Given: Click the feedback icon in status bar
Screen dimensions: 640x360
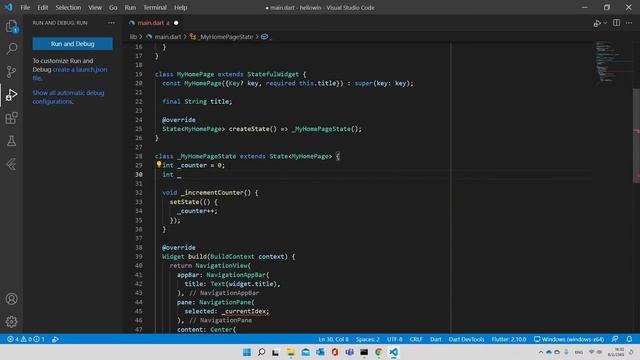Looking at the screenshot, I should (615, 339).
